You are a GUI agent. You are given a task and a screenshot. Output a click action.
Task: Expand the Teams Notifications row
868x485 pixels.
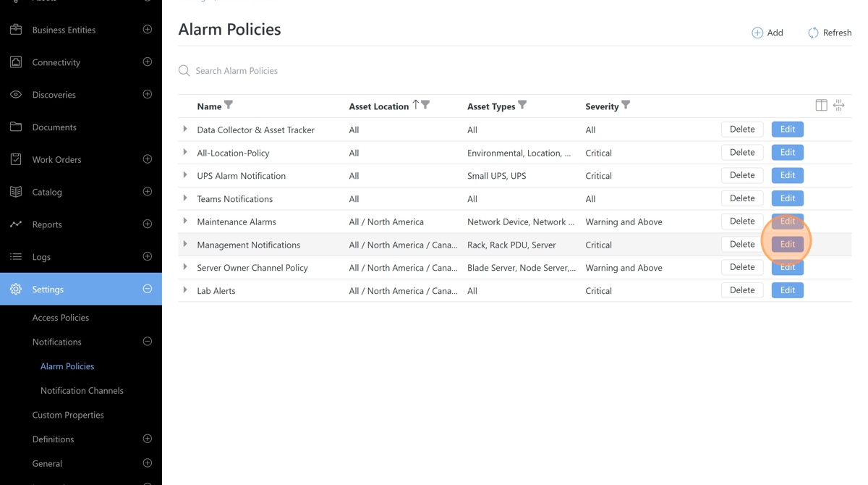(x=185, y=198)
